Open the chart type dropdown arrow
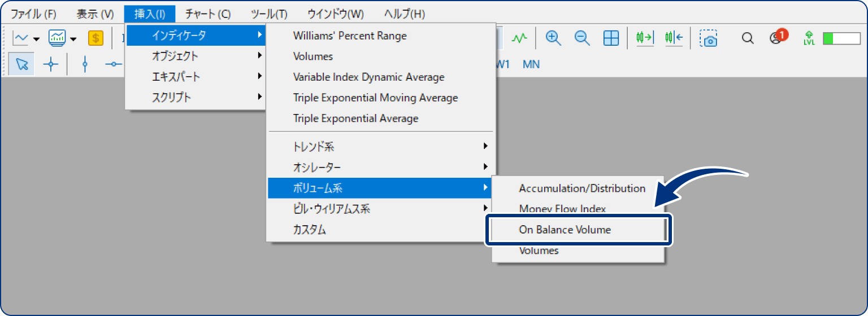868x316 pixels. point(37,39)
